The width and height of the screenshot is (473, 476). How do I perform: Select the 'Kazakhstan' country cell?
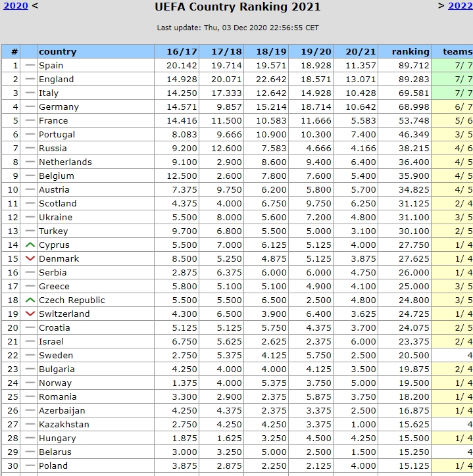coord(95,425)
